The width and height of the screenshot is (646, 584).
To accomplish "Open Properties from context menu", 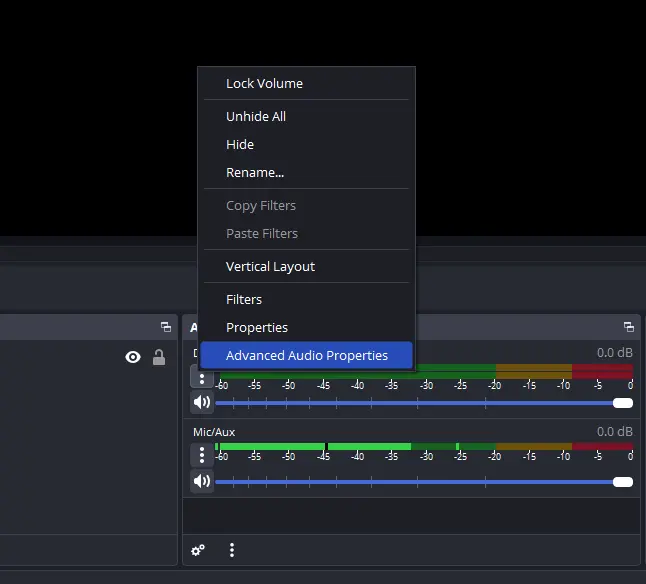I will point(306,327).
